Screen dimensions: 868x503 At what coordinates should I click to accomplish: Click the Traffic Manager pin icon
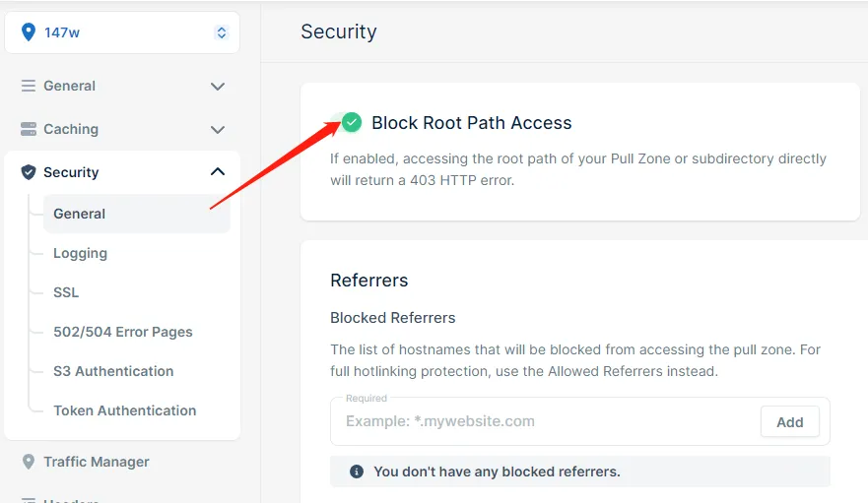point(29,462)
